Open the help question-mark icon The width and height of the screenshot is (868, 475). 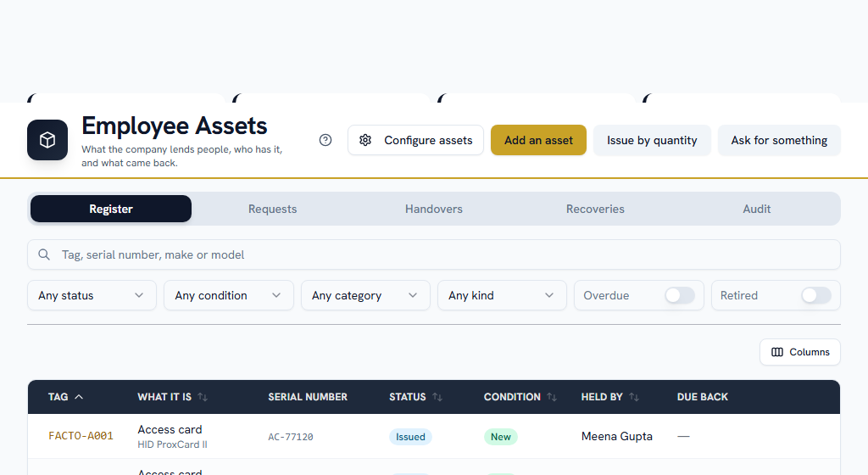(x=325, y=140)
